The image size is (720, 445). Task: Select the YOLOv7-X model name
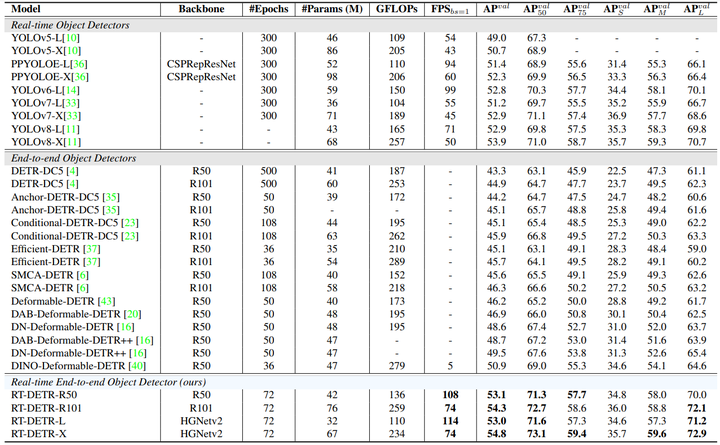click(37, 116)
